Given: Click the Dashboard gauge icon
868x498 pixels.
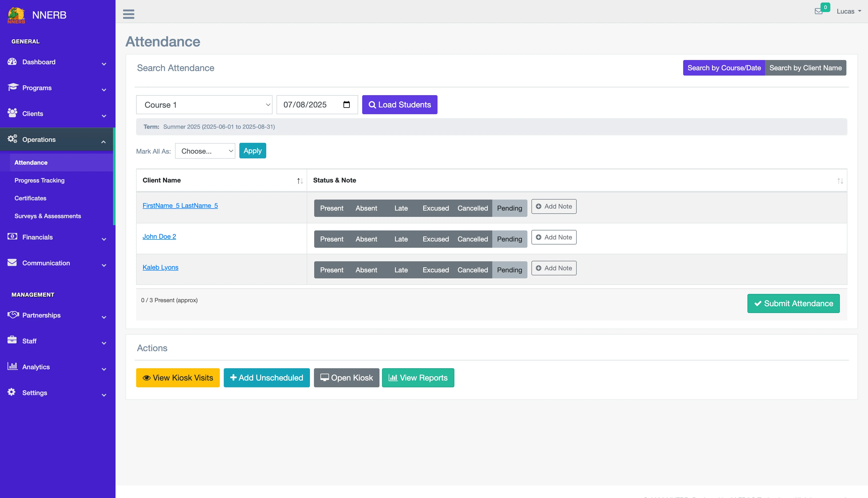Looking at the screenshot, I should pyautogui.click(x=12, y=61).
